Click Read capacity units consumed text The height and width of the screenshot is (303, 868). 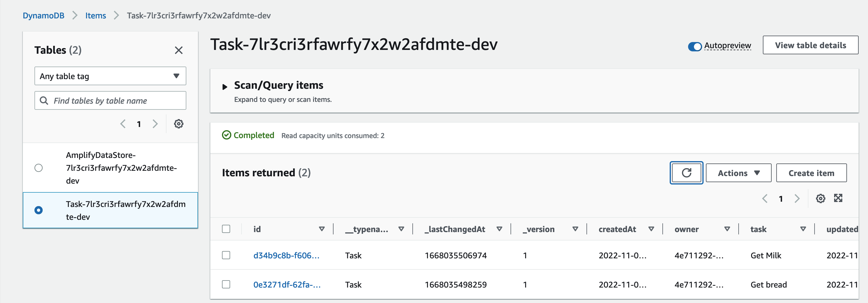coord(333,136)
